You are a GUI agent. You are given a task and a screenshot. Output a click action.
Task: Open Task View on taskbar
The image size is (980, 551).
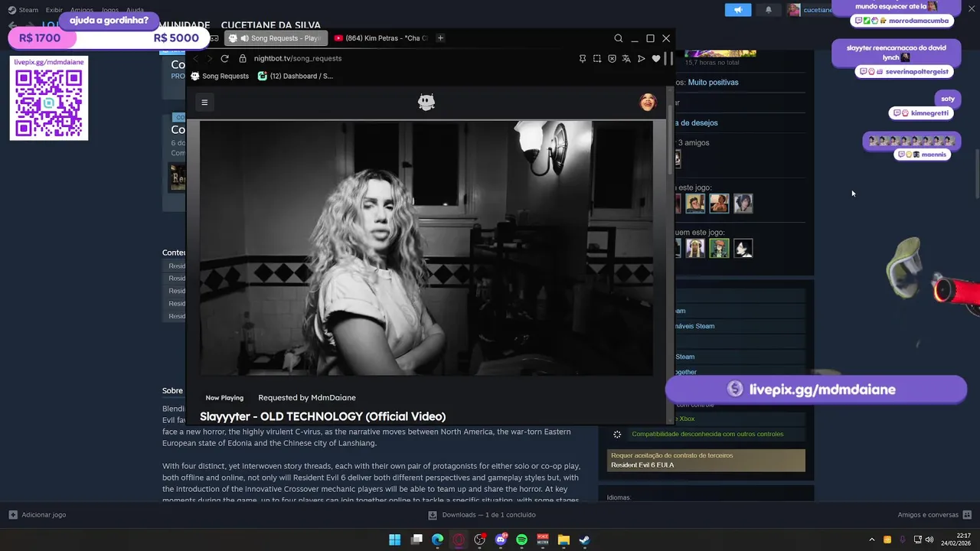pyautogui.click(x=416, y=540)
